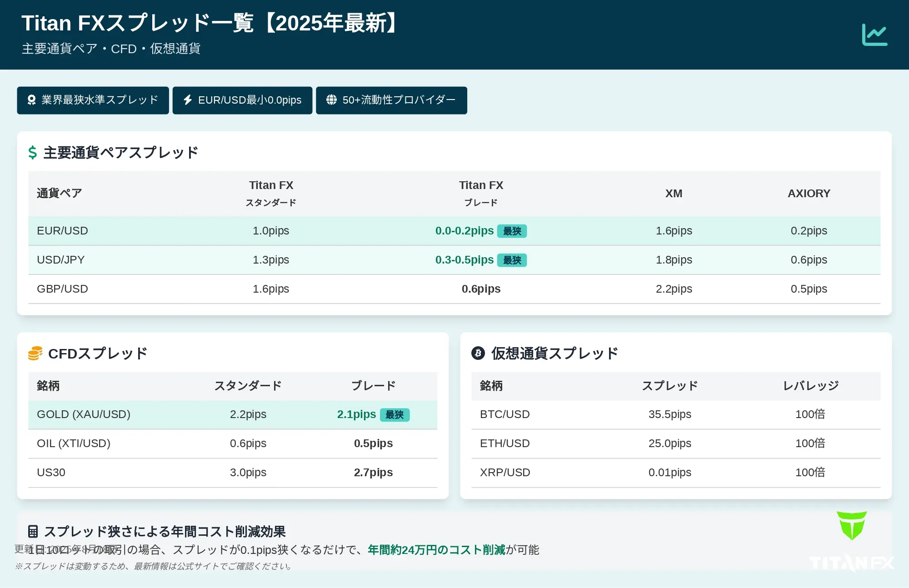Click the USD/JPY row label
This screenshot has height=588, width=909.
[60, 260]
